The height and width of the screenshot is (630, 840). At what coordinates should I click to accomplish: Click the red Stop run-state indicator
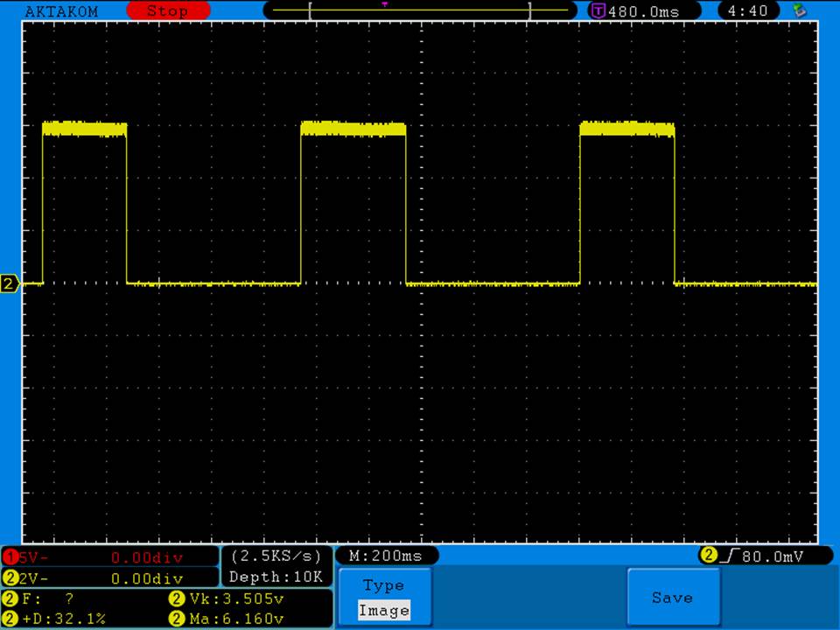(x=168, y=11)
